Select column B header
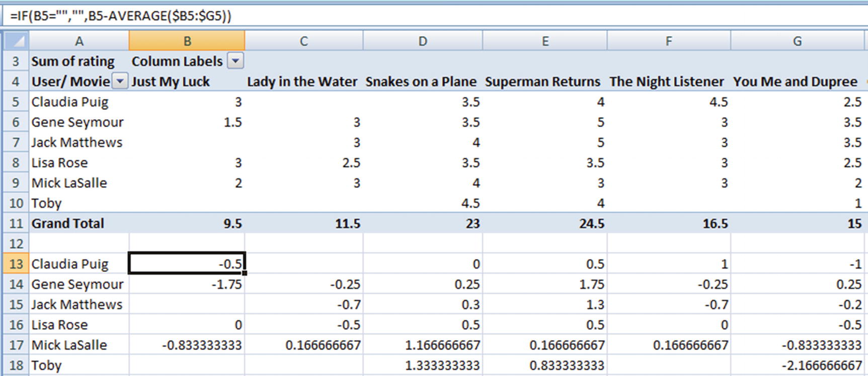This screenshot has width=868, height=376. [x=187, y=41]
